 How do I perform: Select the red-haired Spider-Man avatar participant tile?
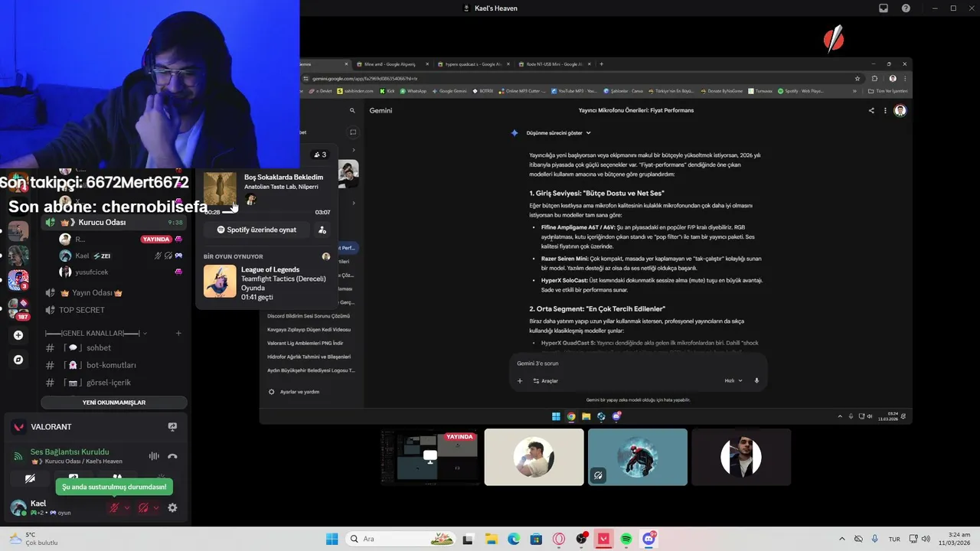point(638,457)
